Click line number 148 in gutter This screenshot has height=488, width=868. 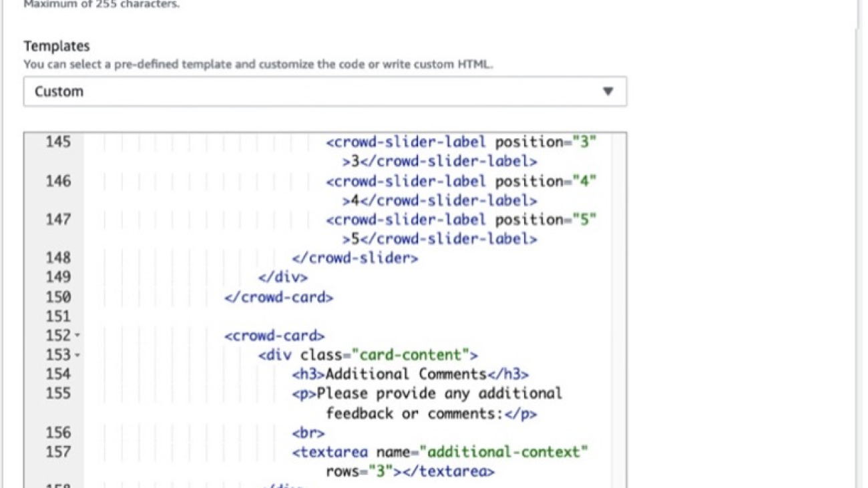point(58,258)
